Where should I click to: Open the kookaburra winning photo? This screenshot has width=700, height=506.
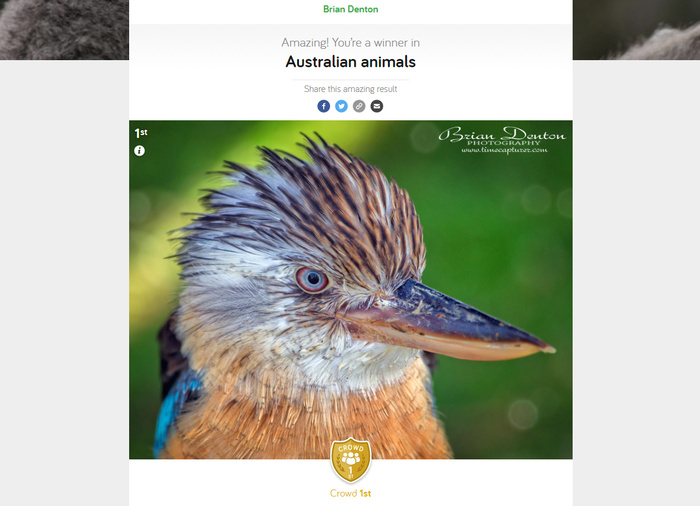pyautogui.click(x=350, y=289)
